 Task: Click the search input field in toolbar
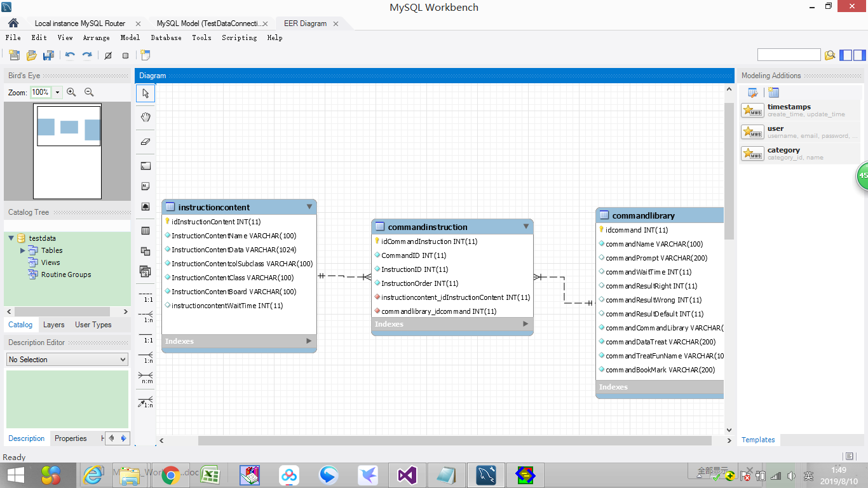point(789,55)
